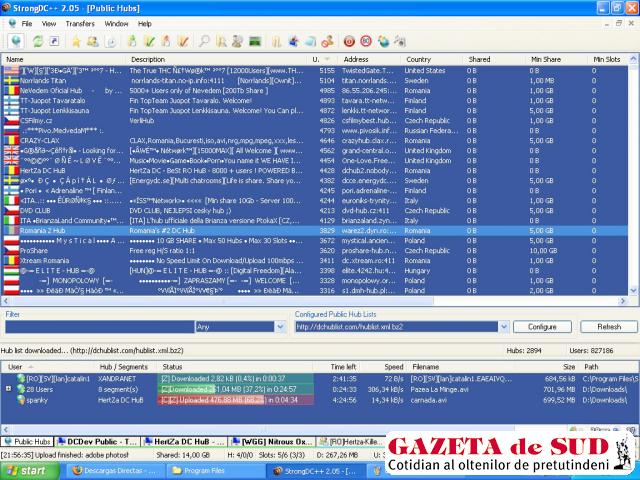Click the globe Update check icon
Image resolution: width=640 pixels, height=480 pixels.
coord(383,41)
